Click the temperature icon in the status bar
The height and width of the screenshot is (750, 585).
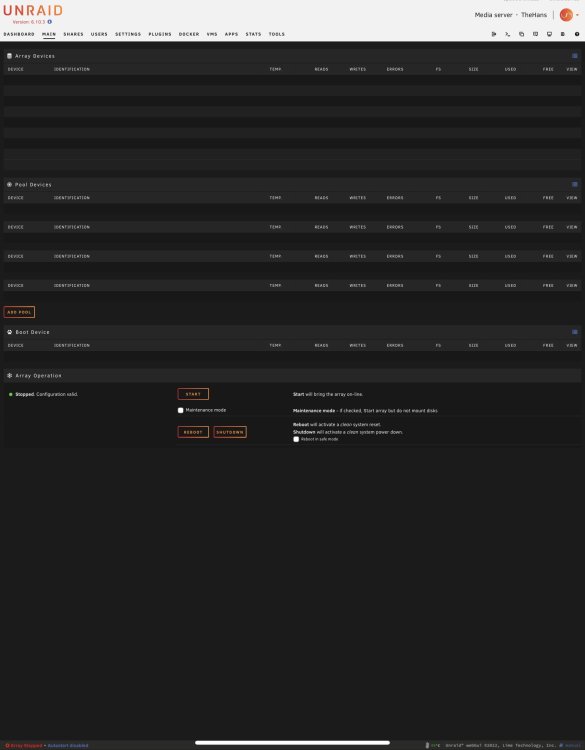pyautogui.click(x=427, y=746)
